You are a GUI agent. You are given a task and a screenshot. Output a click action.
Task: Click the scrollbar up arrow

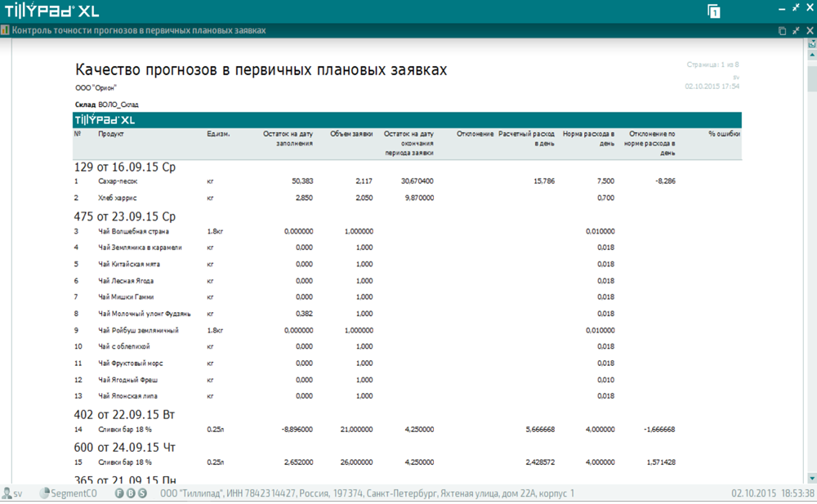812,56
